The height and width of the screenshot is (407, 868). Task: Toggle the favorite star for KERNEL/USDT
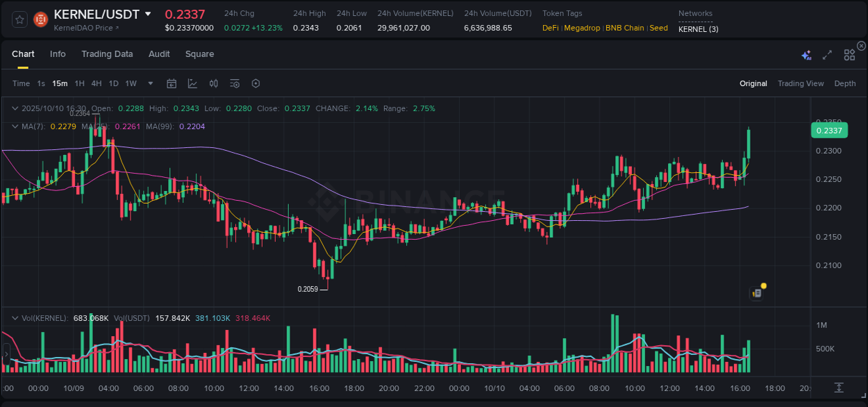tap(19, 19)
